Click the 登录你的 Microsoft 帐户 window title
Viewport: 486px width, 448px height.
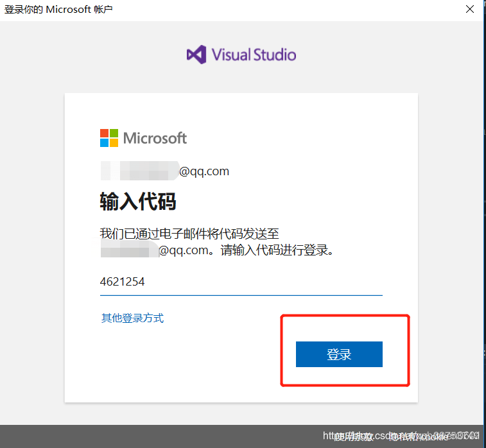point(58,9)
